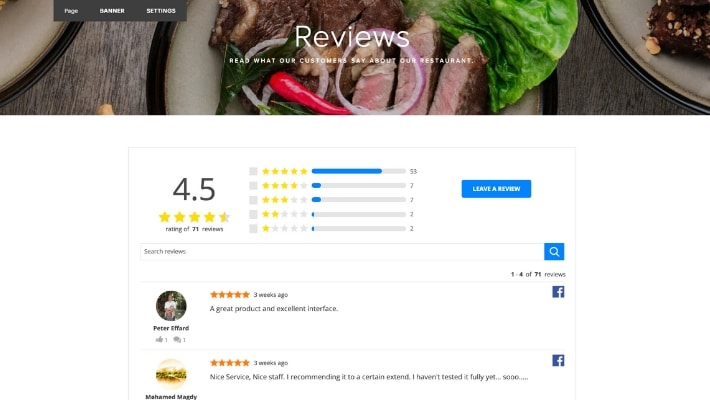Click the Peter Effard name link
The image size is (710, 400).
pyautogui.click(x=171, y=328)
